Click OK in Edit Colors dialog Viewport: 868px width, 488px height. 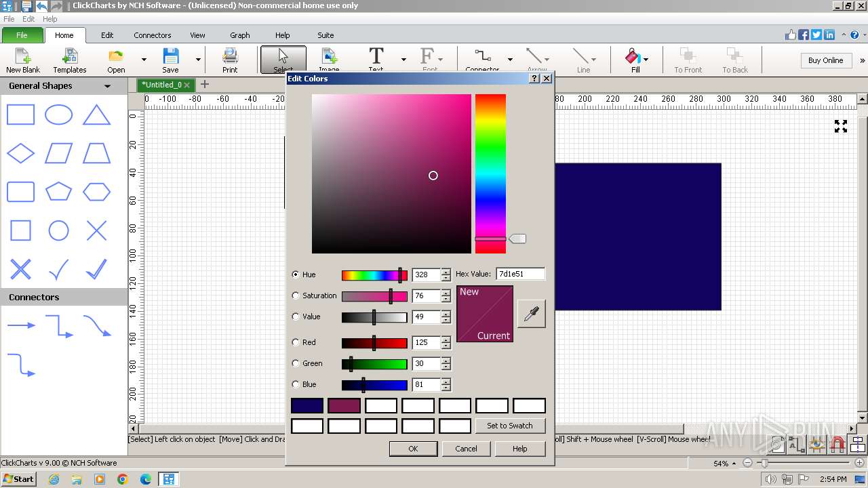click(413, 449)
